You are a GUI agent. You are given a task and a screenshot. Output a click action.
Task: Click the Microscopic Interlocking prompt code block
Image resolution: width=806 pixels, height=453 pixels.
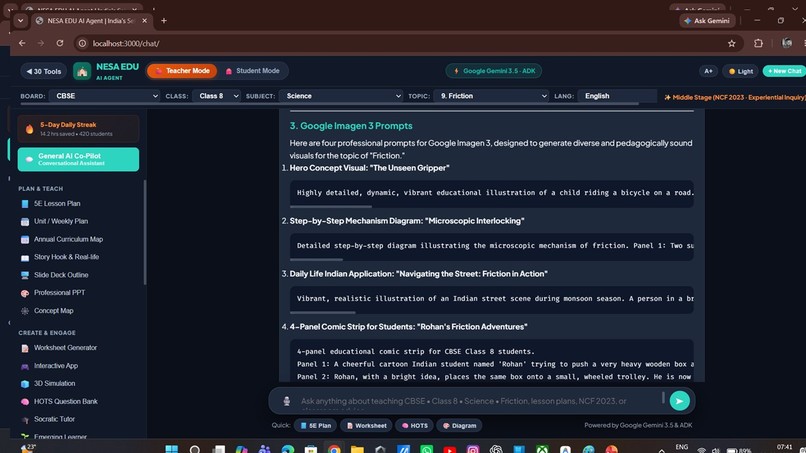(x=491, y=246)
